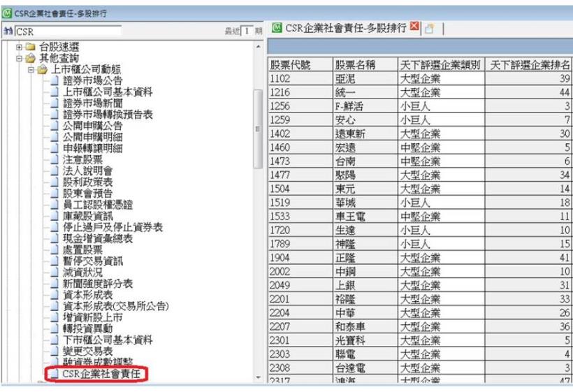Screen dimensions: 573x392
Task: Open 公開申購公告 item
Action: 92,126
